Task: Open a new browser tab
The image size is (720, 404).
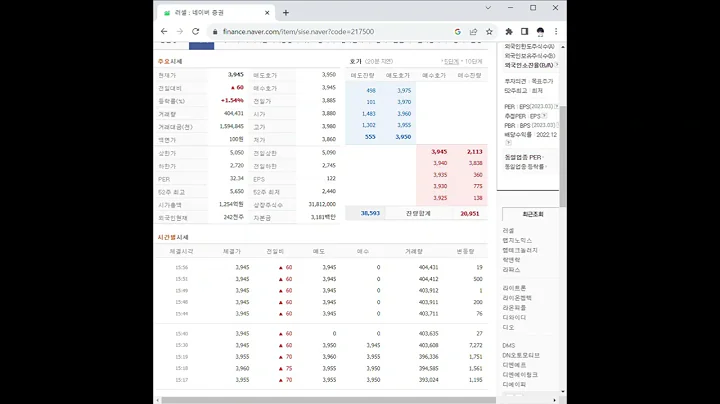Action: pyautogui.click(x=286, y=13)
